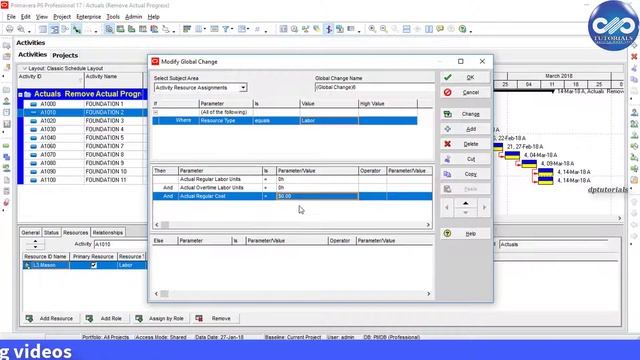Click the Add button in dialog
The height and width of the screenshot is (360, 640).
pos(465,129)
